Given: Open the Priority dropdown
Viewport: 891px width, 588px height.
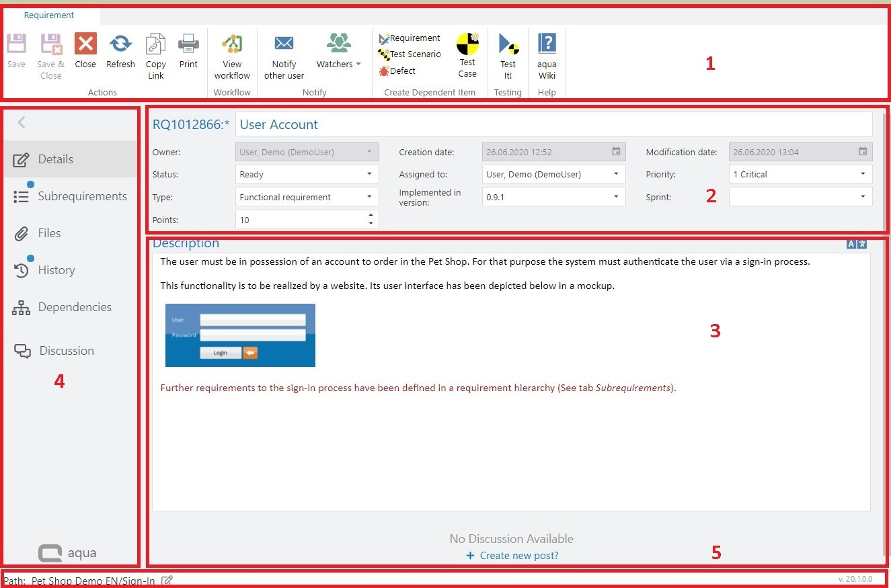Looking at the screenshot, I should coord(863,175).
